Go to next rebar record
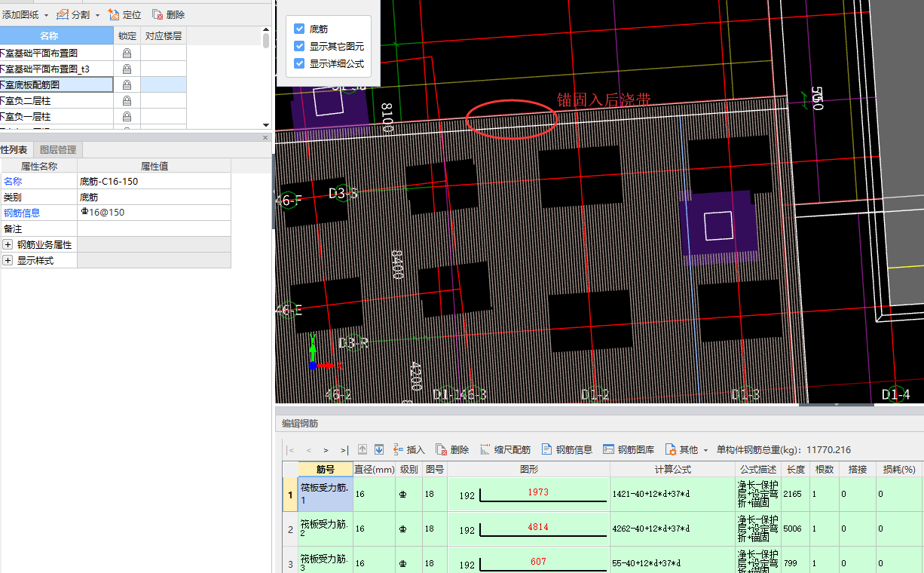The image size is (924, 573). point(326,450)
